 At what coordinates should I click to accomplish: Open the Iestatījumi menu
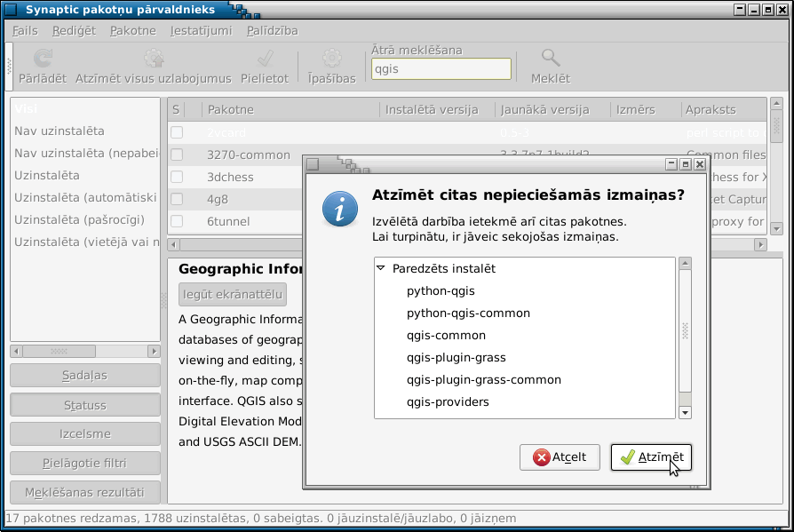point(201,31)
